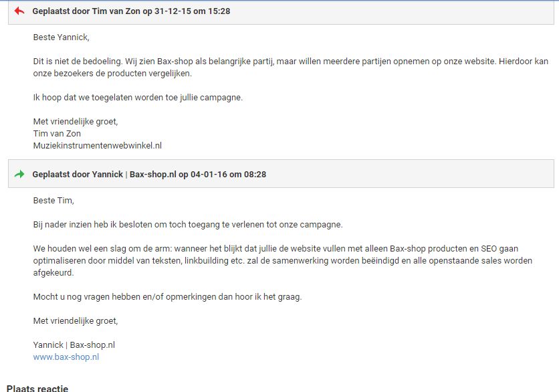Click the 'Plaats reactie' heading

click(x=37, y=388)
